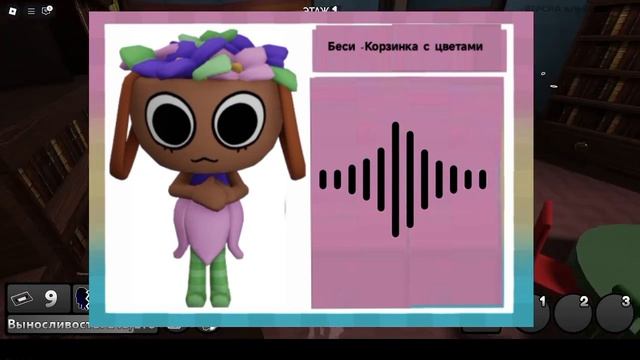The height and width of the screenshot is (360, 640).
Task: Click the title 'Беси -Корзинка с цветами'
Action: [405, 47]
